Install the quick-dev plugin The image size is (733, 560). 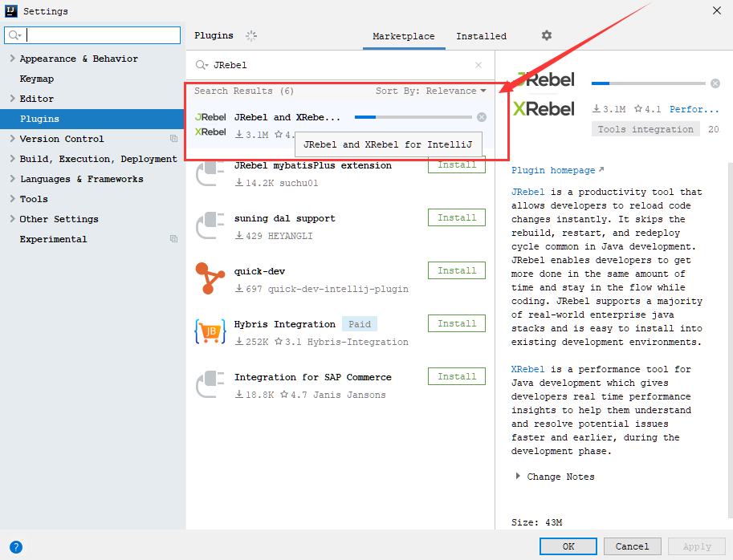pyautogui.click(x=457, y=270)
